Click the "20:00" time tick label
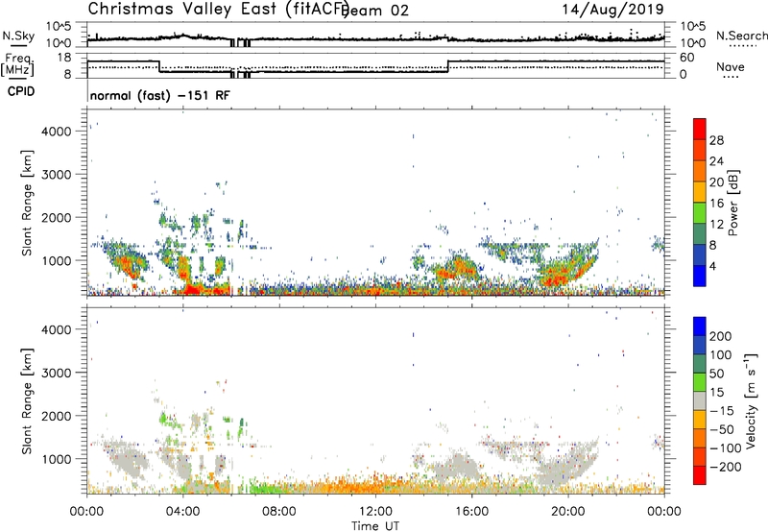The image size is (768, 532). tap(568, 512)
